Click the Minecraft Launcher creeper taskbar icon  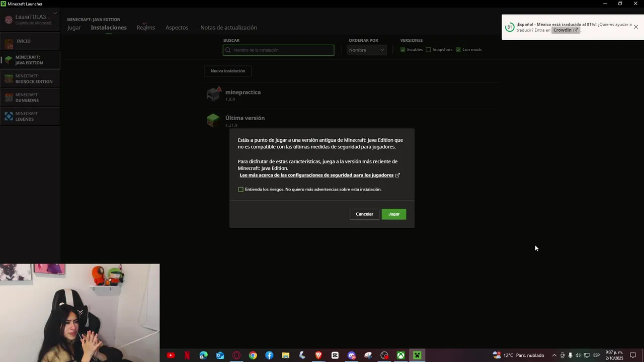click(x=417, y=355)
